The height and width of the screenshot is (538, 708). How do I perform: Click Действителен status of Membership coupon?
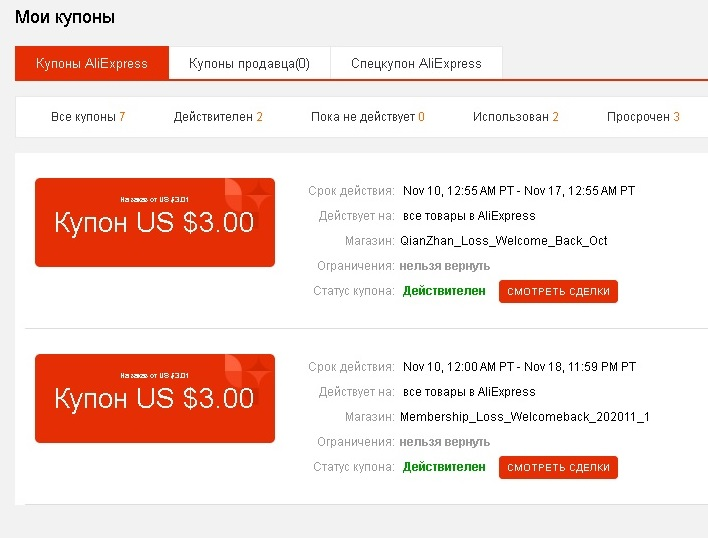(444, 467)
